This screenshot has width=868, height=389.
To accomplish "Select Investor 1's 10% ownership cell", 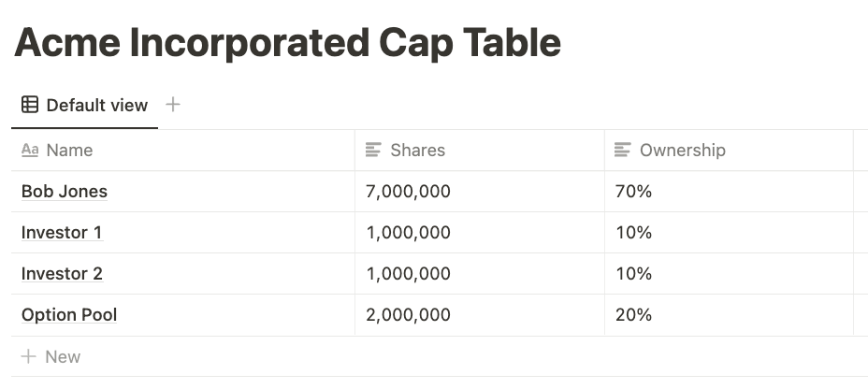I will tap(729, 233).
